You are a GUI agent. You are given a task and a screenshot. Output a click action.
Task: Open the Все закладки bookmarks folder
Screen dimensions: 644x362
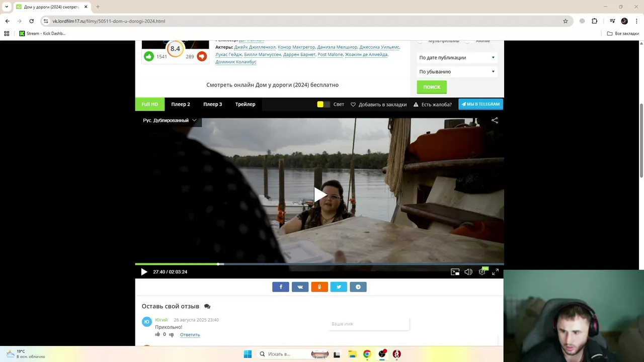click(622, 34)
